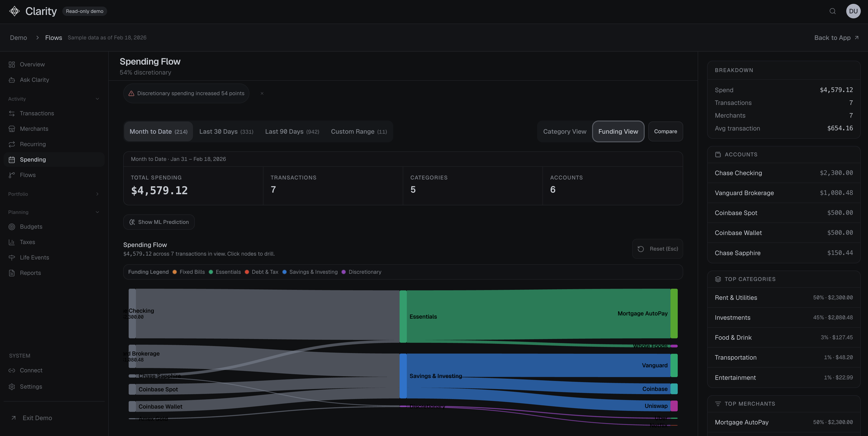Toggle Discretionary in the funding legend
This screenshot has width=868, height=436.
[361, 272]
